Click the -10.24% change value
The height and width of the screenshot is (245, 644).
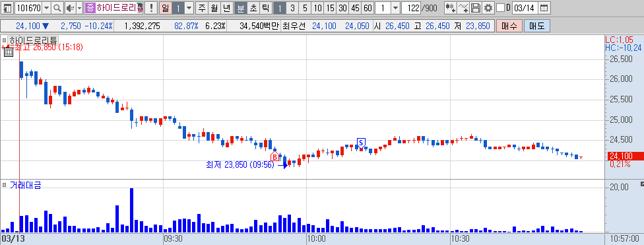(x=98, y=26)
